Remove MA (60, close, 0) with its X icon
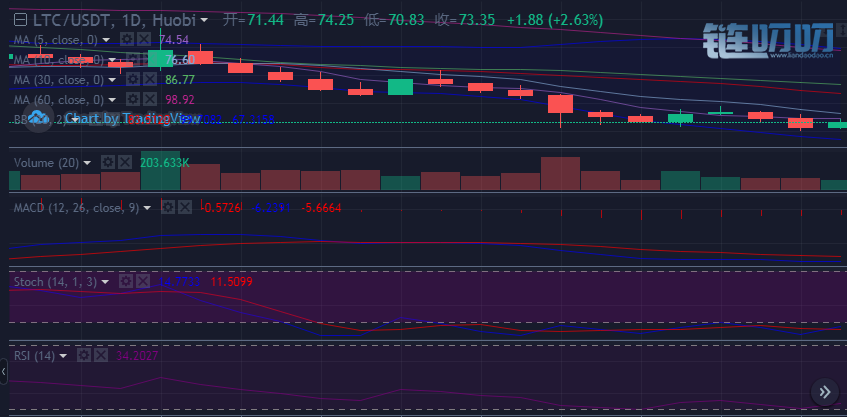Viewport: 847px width, 417px height. pos(150,99)
